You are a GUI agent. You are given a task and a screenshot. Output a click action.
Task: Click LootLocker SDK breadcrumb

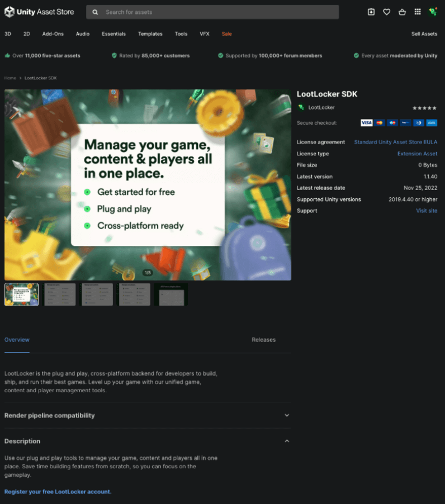pos(40,78)
